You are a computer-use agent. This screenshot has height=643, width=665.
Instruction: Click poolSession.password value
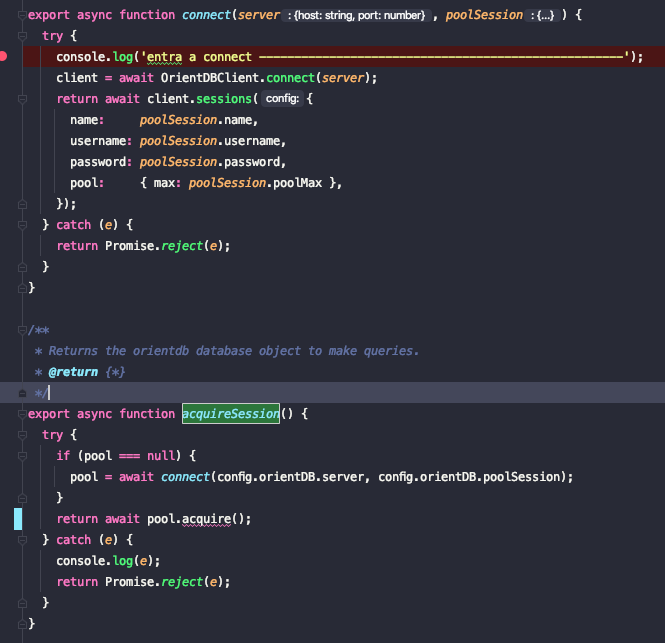tap(210, 162)
